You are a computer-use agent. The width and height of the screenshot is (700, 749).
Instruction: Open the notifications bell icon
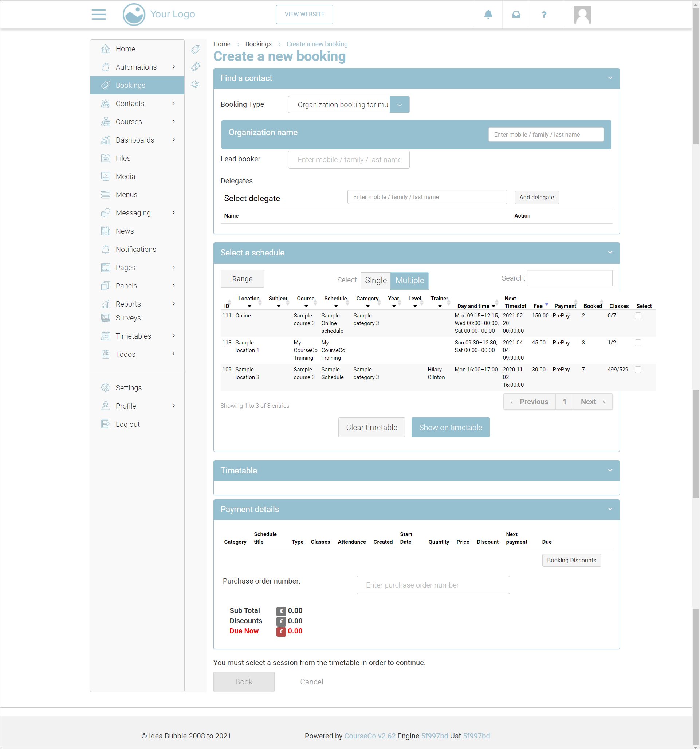coord(488,15)
